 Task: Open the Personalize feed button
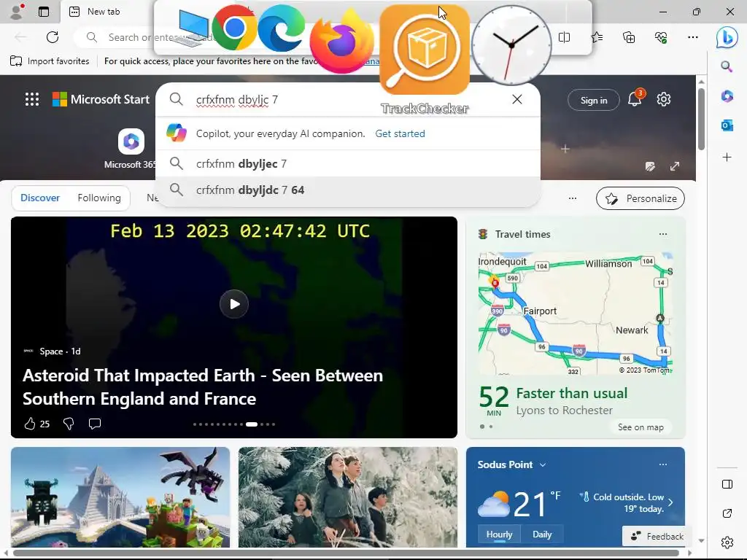(640, 198)
